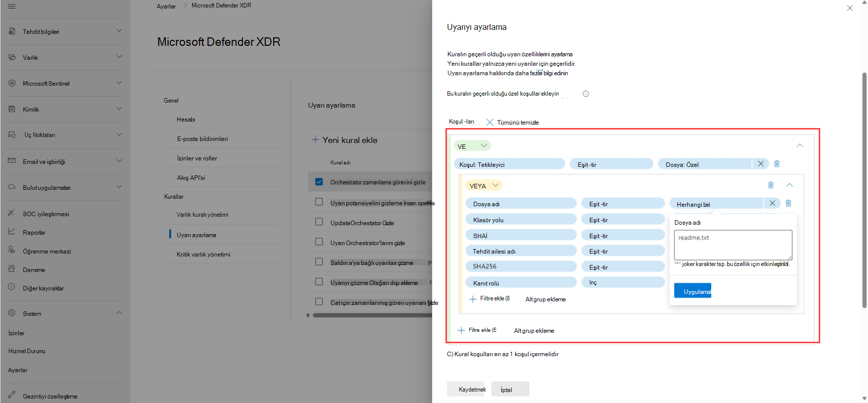This screenshot has height=403, width=868.
Task: Open the VE operator dropdown
Action: [472, 146]
